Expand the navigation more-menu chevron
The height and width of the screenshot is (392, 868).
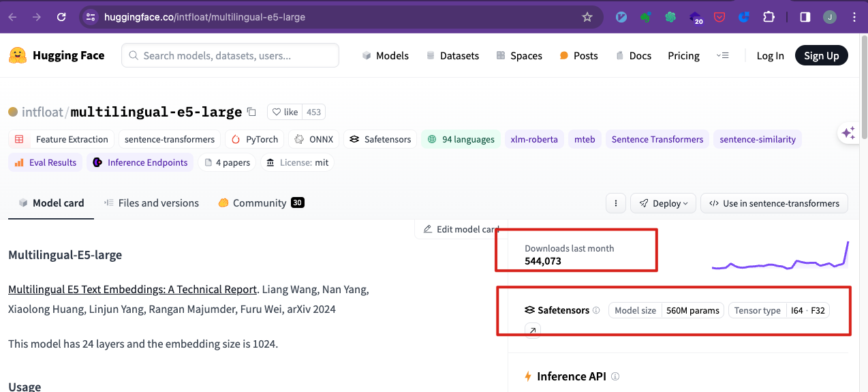click(x=723, y=56)
